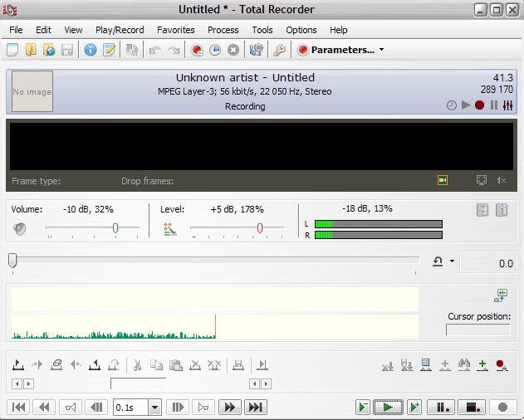This screenshot has width=524, height=420.
Task: Toggle the auto level wand icon
Action: (x=169, y=229)
